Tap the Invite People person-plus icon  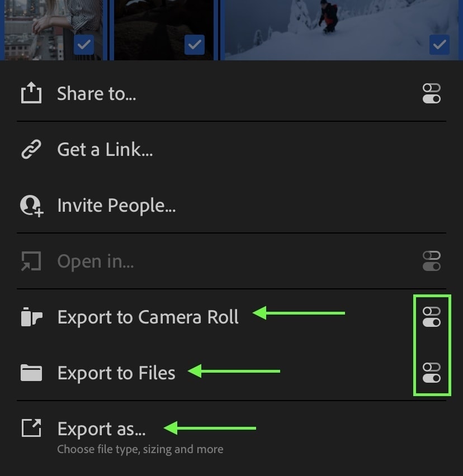32,206
